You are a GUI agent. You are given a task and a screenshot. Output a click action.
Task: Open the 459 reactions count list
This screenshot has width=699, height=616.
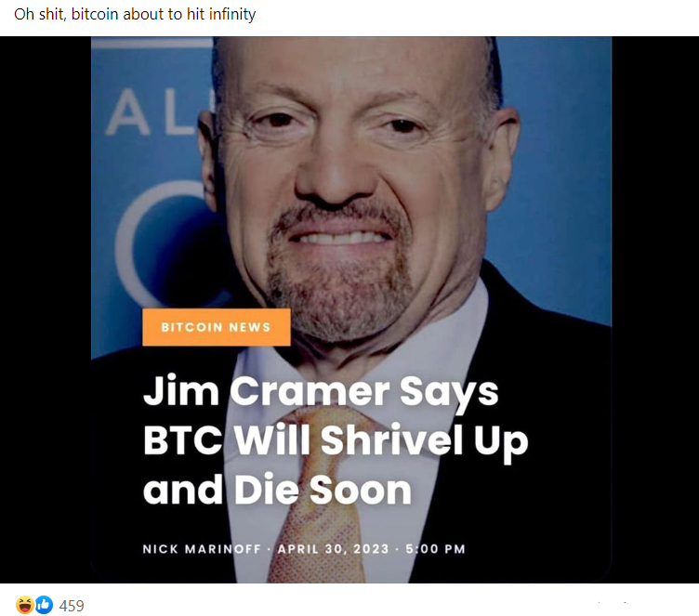tap(72, 606)
